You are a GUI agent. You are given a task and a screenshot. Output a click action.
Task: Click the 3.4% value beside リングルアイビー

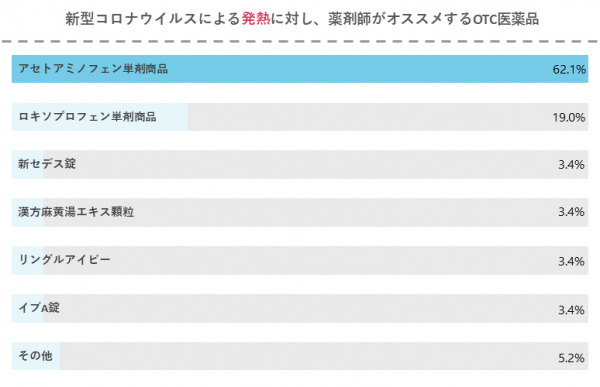[x=571, y=261]
